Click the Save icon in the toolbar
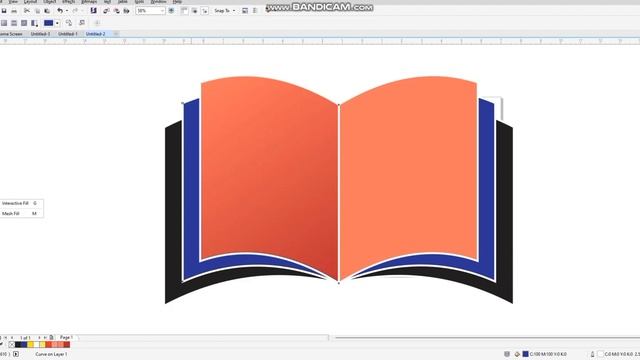Viewport: 640px width, 360px height. tap(4, 11)
